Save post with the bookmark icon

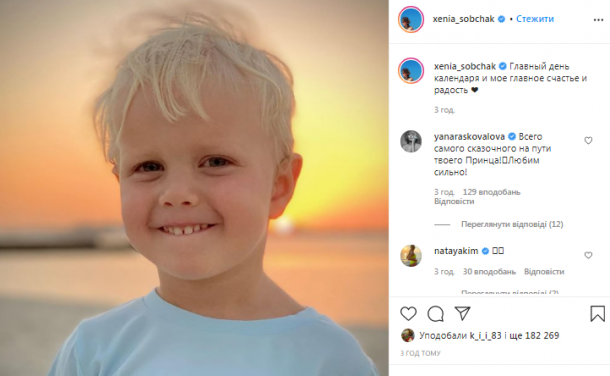[598, 313]
